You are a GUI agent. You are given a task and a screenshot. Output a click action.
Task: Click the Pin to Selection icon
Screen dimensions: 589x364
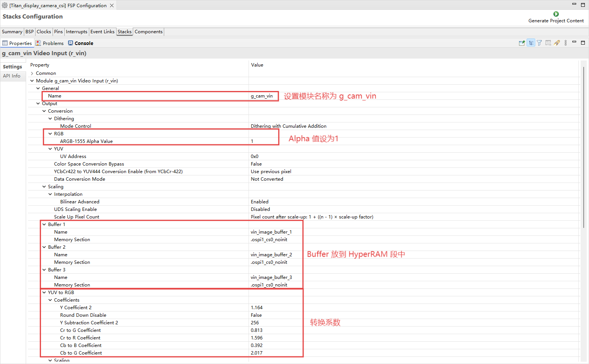pos(522,43)
